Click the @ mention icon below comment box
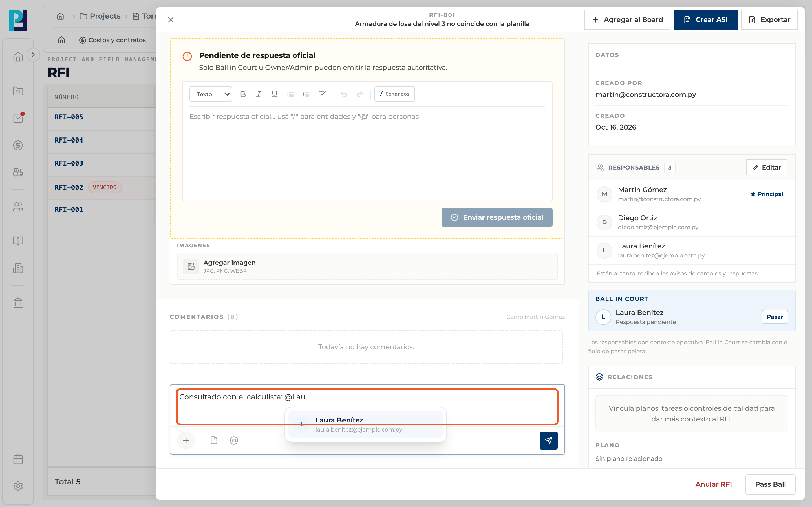This screenshot has height=507, width=812. pos(234,440)
